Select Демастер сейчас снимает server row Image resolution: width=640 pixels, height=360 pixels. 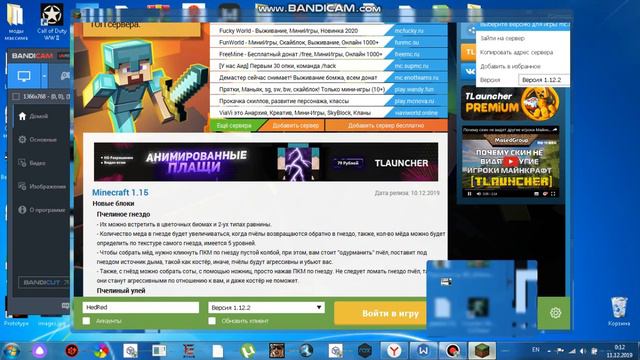point(329,78)
